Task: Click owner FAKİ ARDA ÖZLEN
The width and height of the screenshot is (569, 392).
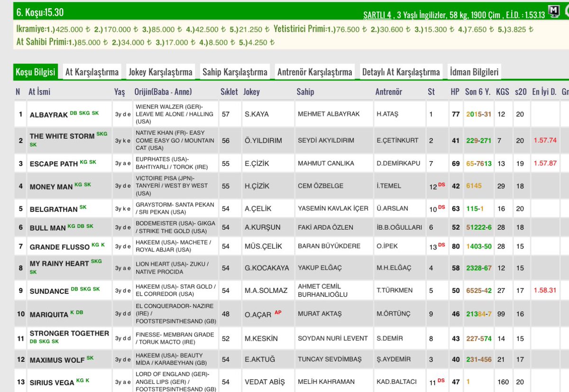Action: click(325, 228)
